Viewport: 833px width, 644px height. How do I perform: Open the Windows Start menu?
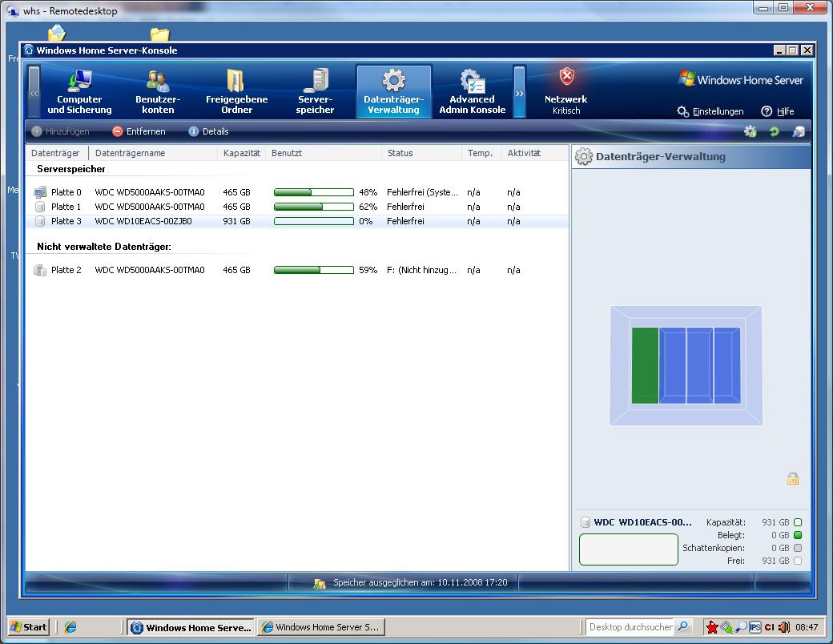(29, 627)
